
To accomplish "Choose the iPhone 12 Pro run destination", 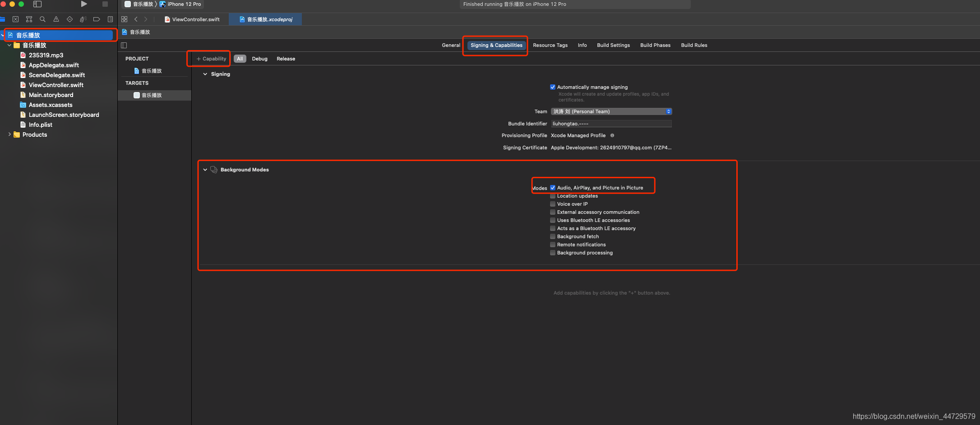I will (x=180, y=4).
